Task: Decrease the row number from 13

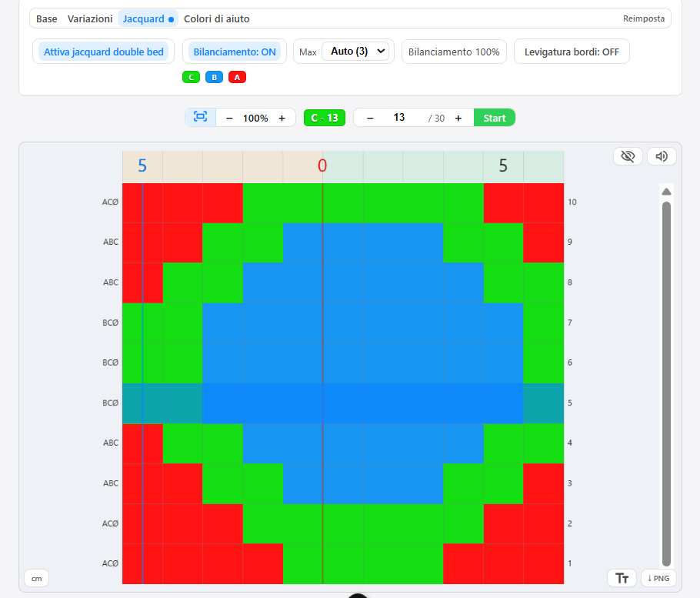Action: point(370,118)
